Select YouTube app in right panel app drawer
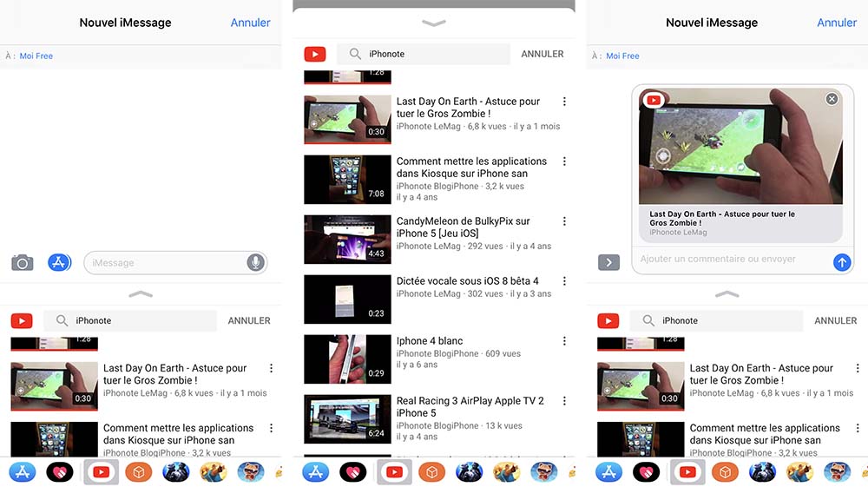Viewport: 868px width, 487px height. [687, 472]
